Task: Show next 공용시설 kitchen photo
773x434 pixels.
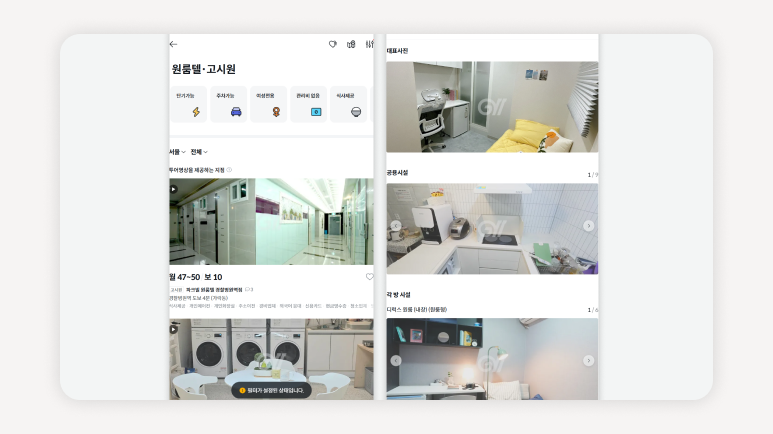Action: tap(589, 226)
